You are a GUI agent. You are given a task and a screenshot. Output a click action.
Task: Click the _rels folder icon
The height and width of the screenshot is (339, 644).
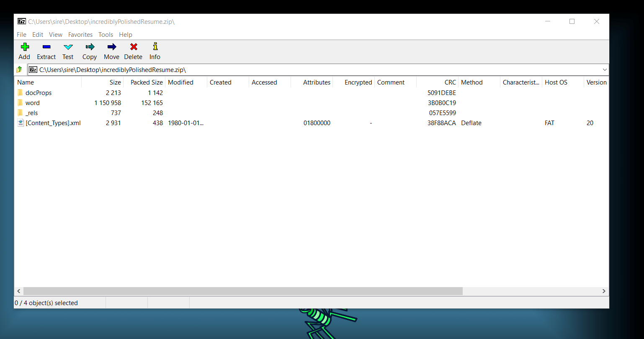pos(20,113)
